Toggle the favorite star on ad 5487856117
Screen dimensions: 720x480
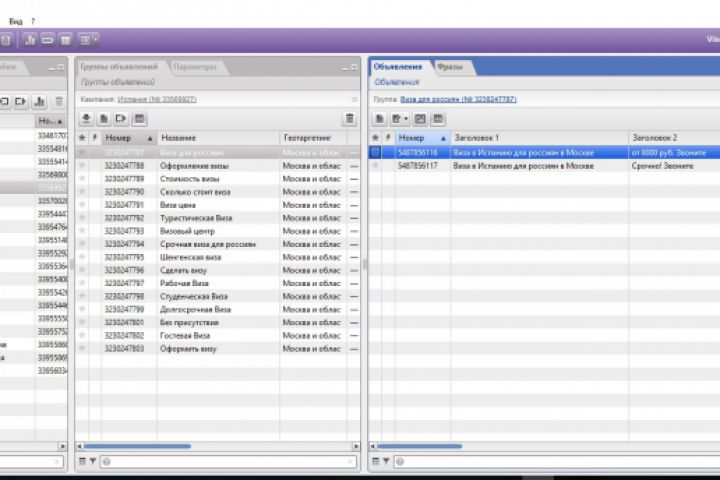[x=376, y=165]
